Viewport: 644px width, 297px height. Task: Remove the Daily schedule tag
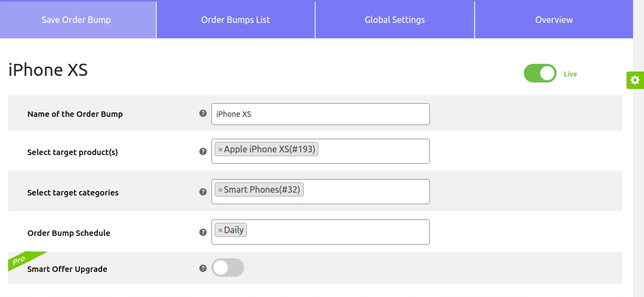[x=220, y=230]
